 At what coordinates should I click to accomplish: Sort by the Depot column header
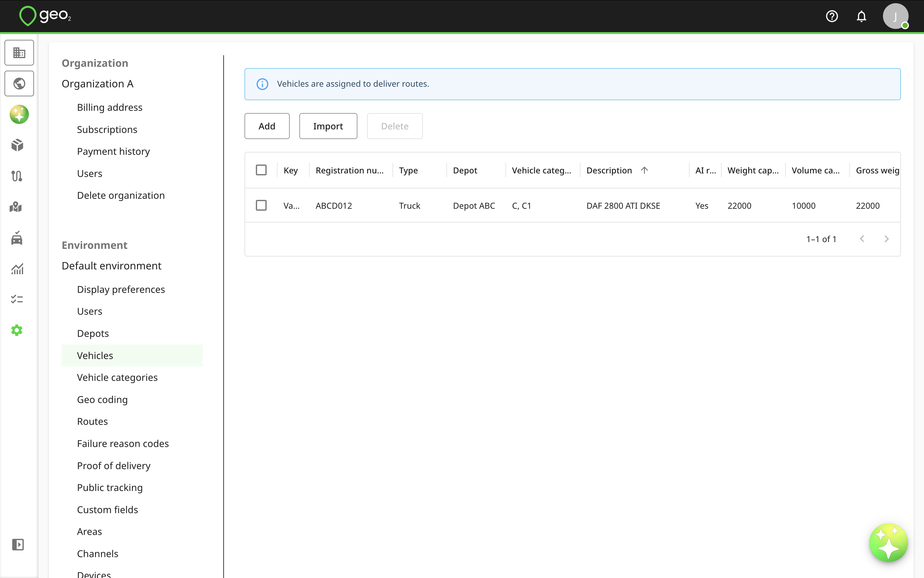[x=465, y=171]
